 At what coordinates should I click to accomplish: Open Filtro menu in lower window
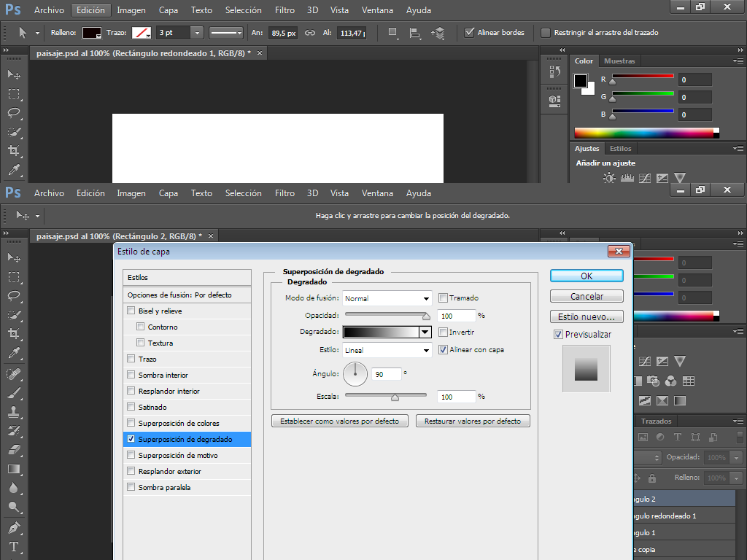(x=285, y=192)
